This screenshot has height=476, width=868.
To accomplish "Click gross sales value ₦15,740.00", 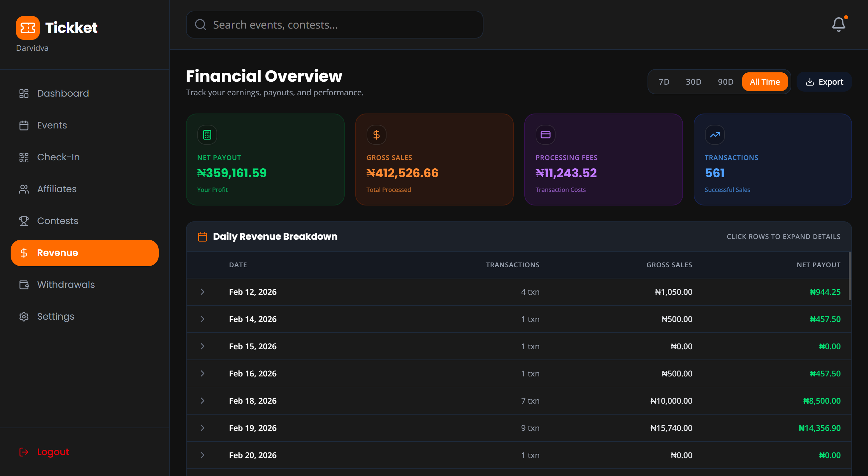I will coord(671,428).
